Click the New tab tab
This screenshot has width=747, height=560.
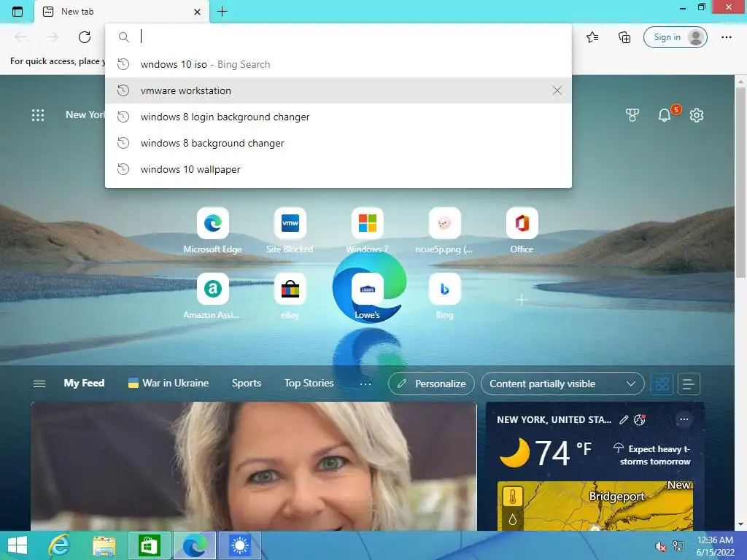click(x=122, y=12)
